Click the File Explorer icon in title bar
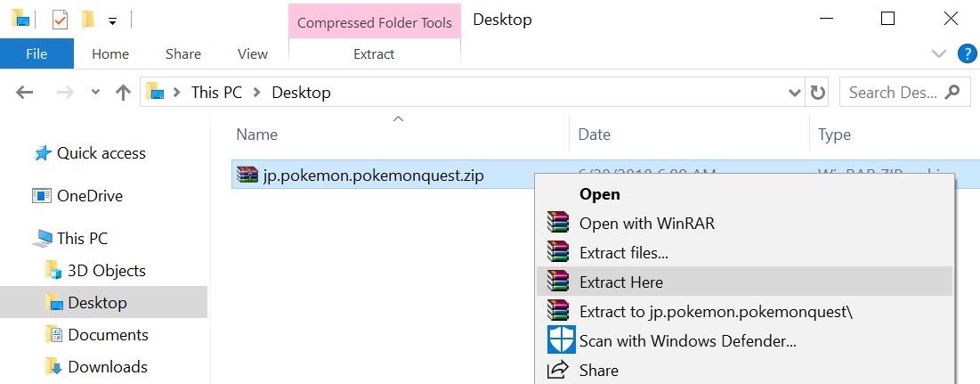980x384 pixels. click(20, 20)
